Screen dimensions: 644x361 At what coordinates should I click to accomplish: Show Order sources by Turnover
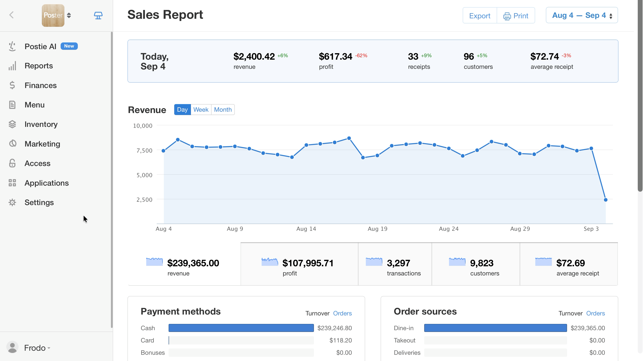click(x=570, y=313)
